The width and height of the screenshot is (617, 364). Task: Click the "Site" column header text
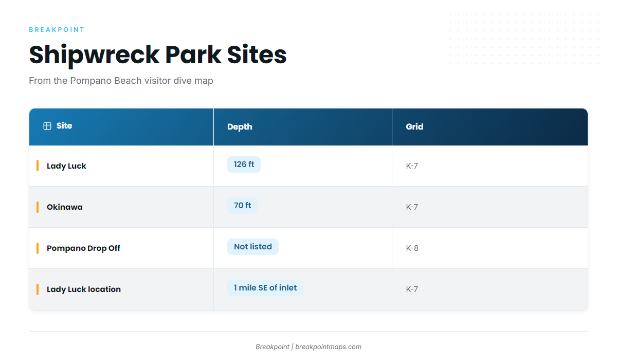64,126
